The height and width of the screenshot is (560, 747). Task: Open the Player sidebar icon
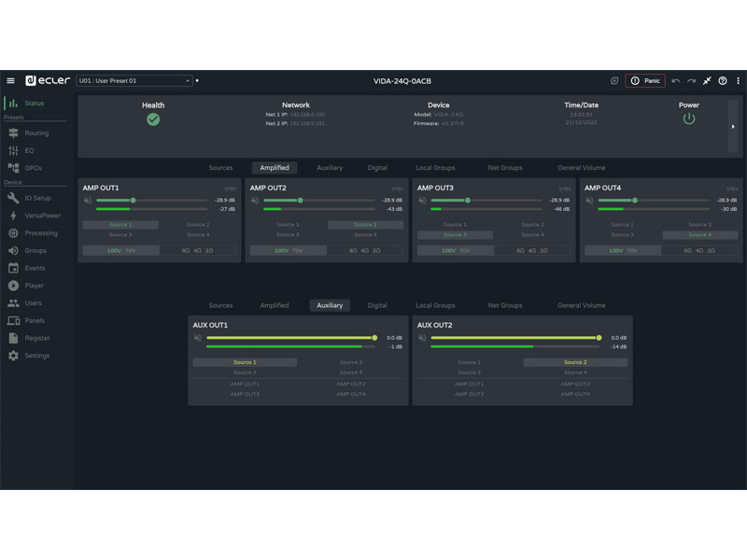coord(13,286)
